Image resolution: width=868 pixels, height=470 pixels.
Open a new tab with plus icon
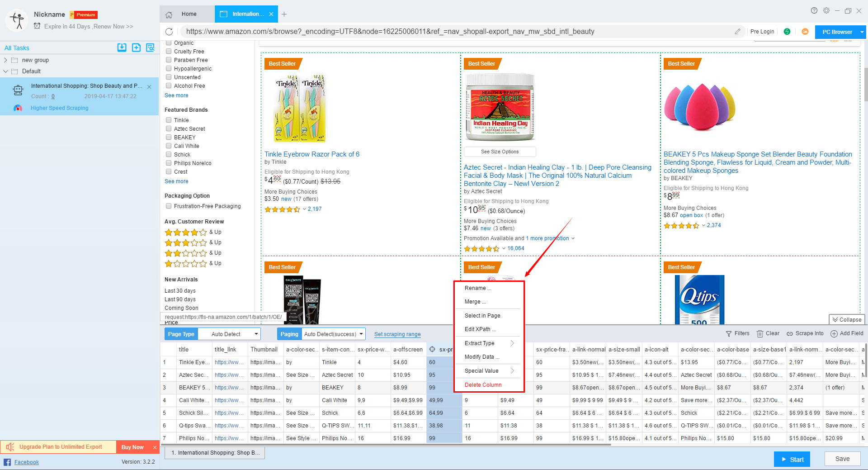click(x=284, y=14)
